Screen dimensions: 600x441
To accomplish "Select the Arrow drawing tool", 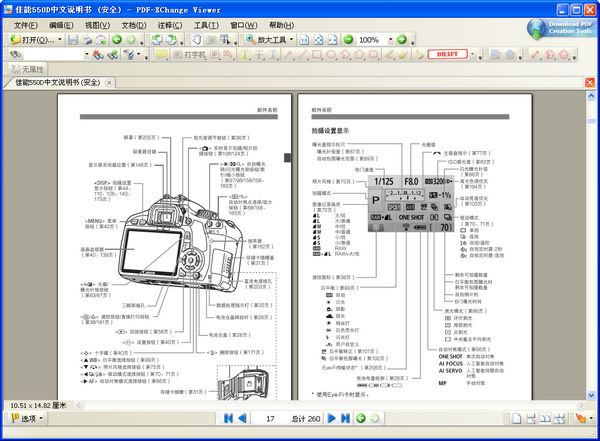I will (x=288, y=55).
